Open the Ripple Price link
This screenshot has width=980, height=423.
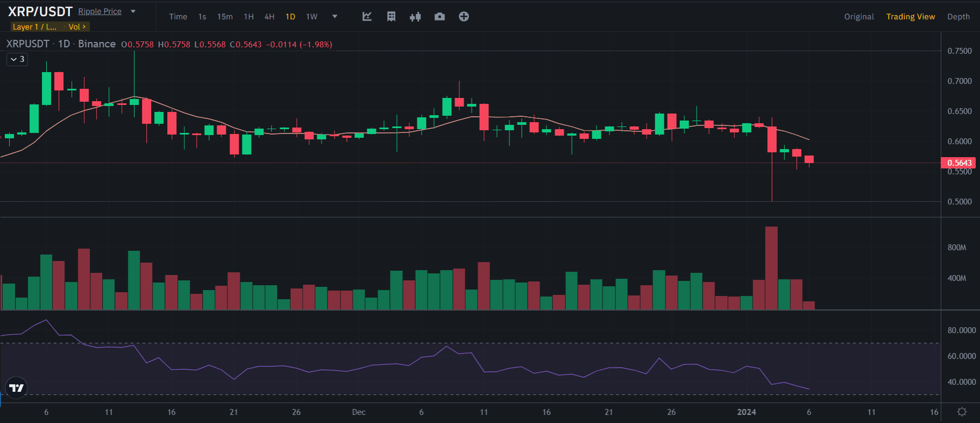(x=100, y=11)
